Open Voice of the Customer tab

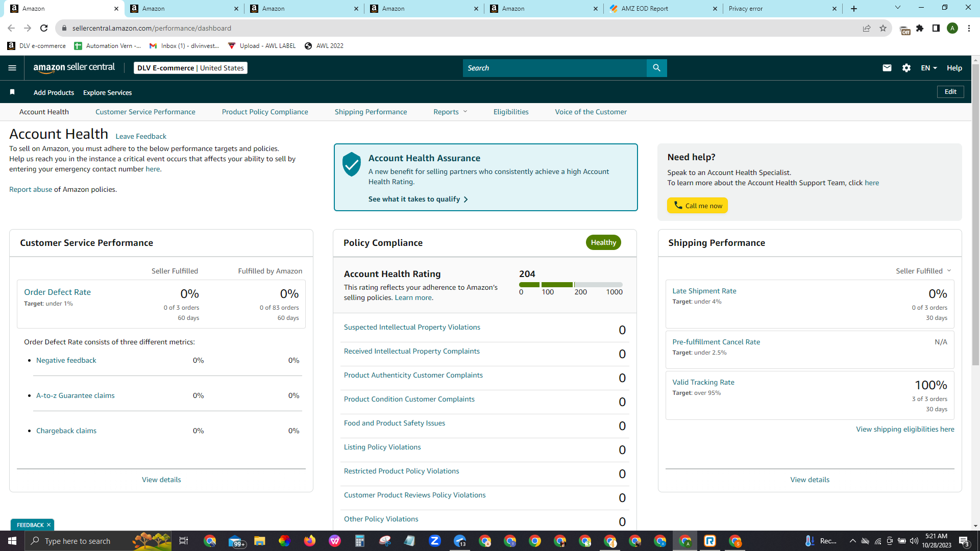(x=591, y=112)
